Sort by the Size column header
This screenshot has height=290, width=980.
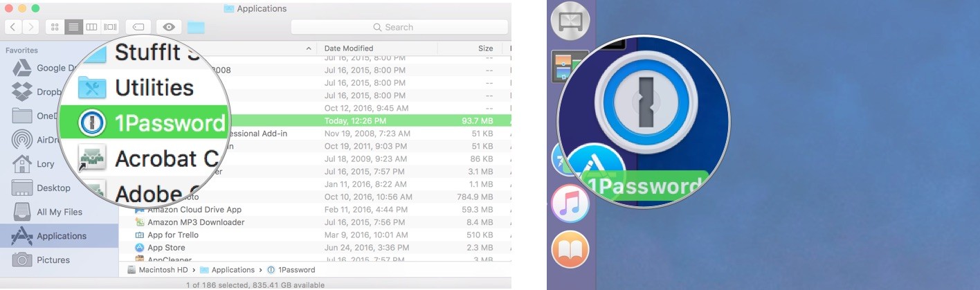485,48
